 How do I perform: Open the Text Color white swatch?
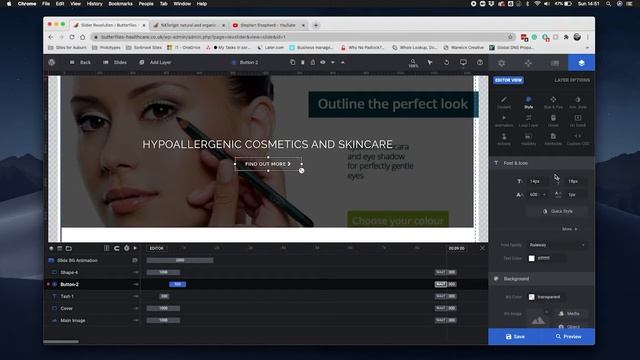pos(531,258)
